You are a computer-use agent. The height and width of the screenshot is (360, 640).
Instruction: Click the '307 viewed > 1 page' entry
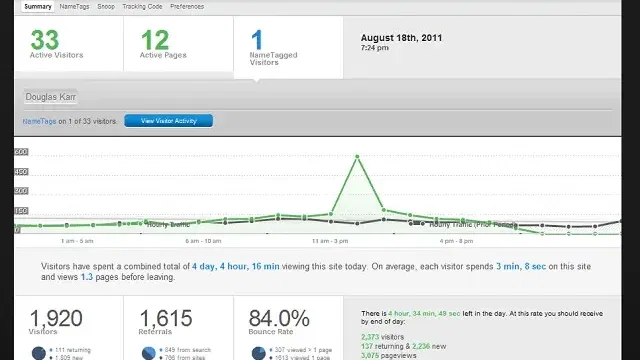click(303, 350)
